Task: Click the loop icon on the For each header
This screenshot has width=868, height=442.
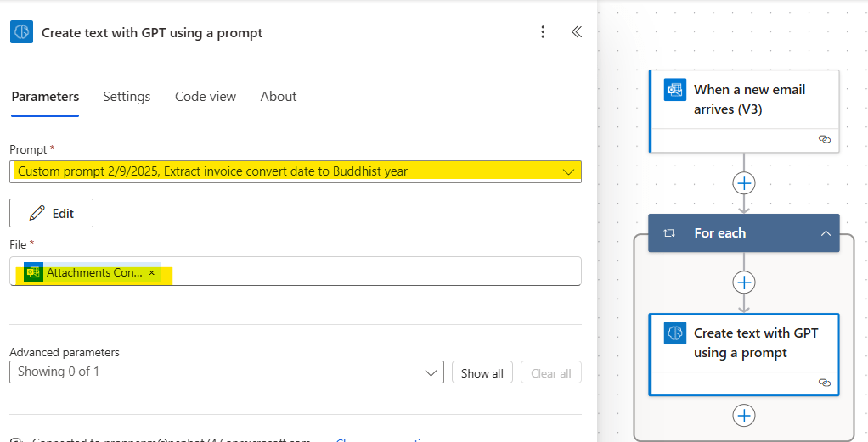Action: tap(669, 233)
